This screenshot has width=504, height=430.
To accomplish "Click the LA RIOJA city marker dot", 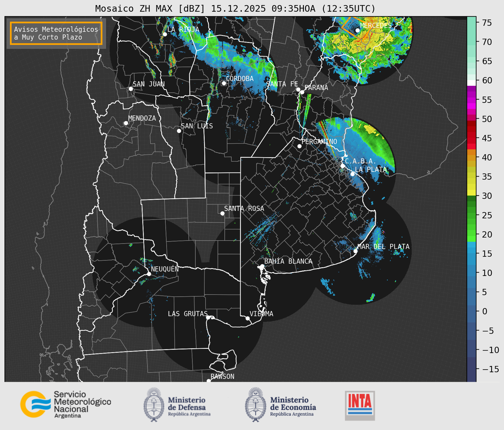I will click(165, 34).
